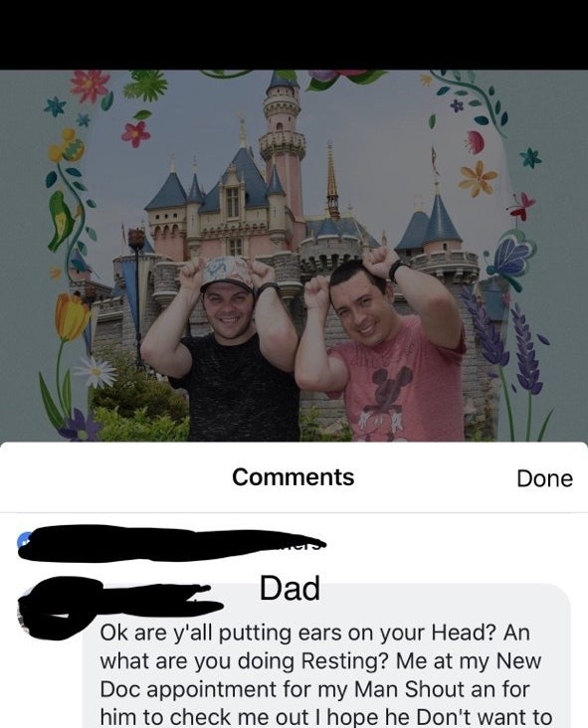
Task: Tap the man in pink Mickey shirt
Action: (381, 346)
